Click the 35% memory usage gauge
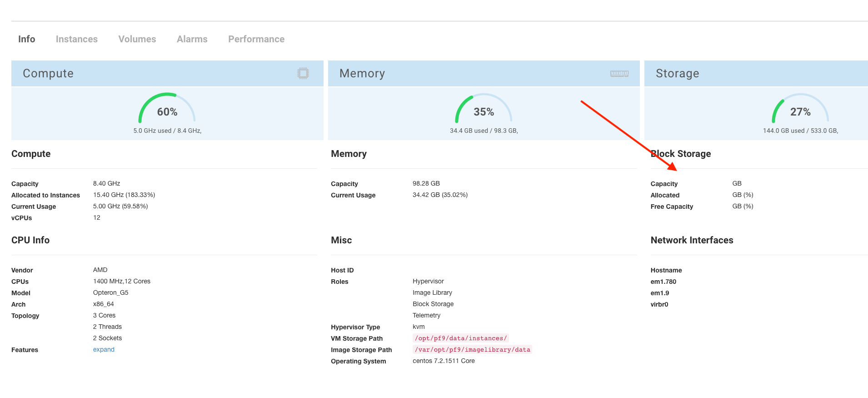 484,109
